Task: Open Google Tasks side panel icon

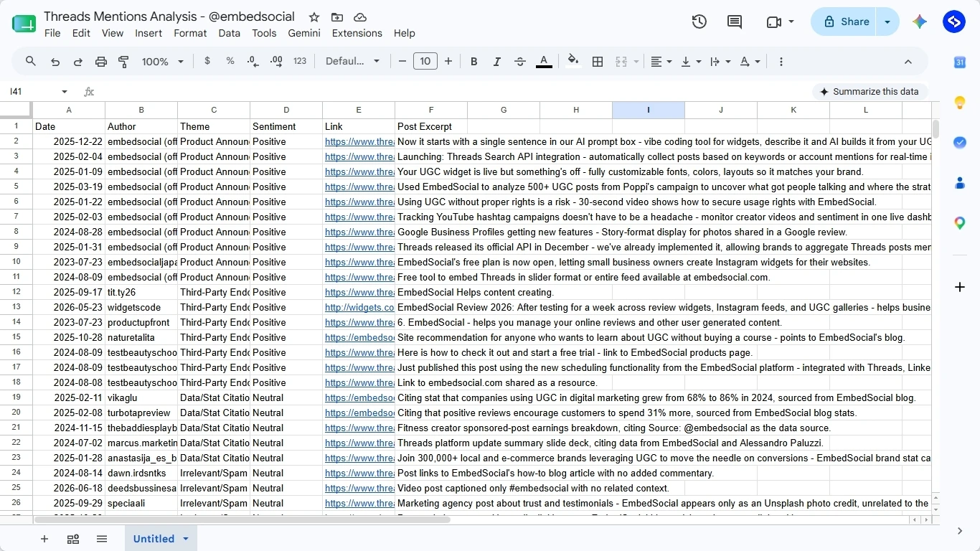Action: [960, 143]
